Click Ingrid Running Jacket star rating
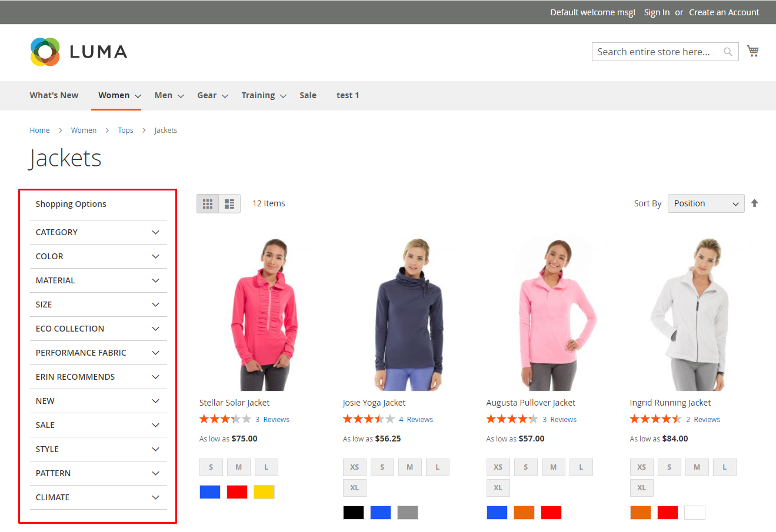This screenshot has width=776, height=532. click(x=655, y=419)
